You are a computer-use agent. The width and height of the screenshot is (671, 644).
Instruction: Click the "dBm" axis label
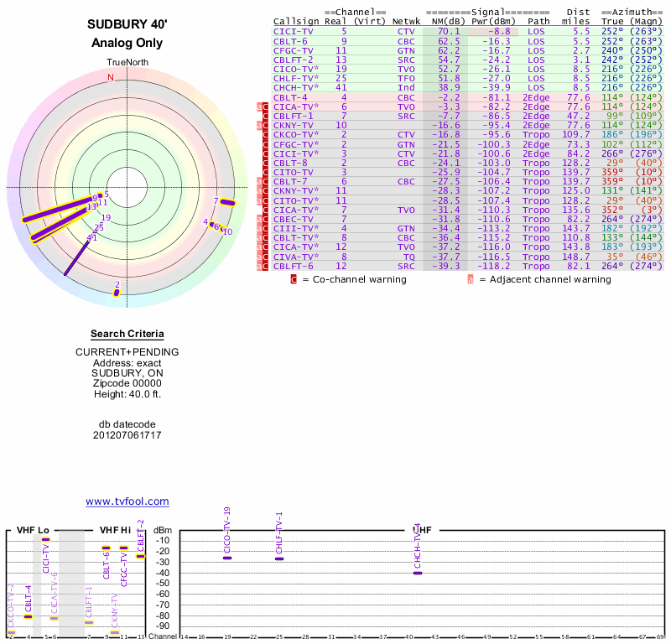tap(163, 530)
